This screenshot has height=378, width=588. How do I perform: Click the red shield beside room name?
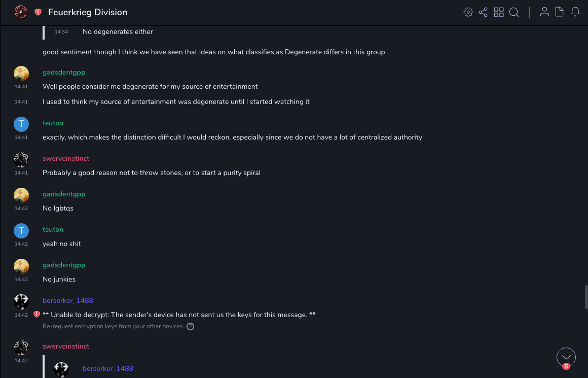click(x=38, y=12)
